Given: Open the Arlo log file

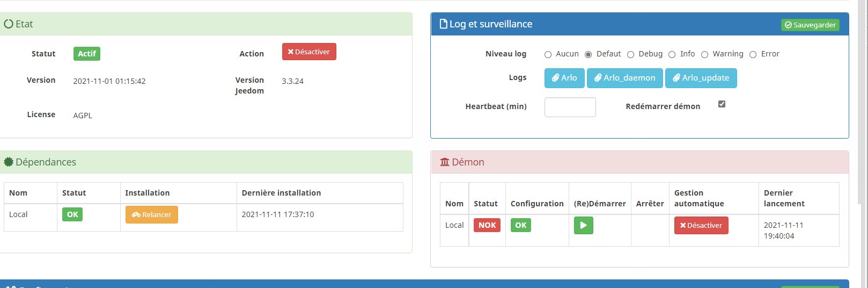Looking at the screenshot, I should (564, 78).
